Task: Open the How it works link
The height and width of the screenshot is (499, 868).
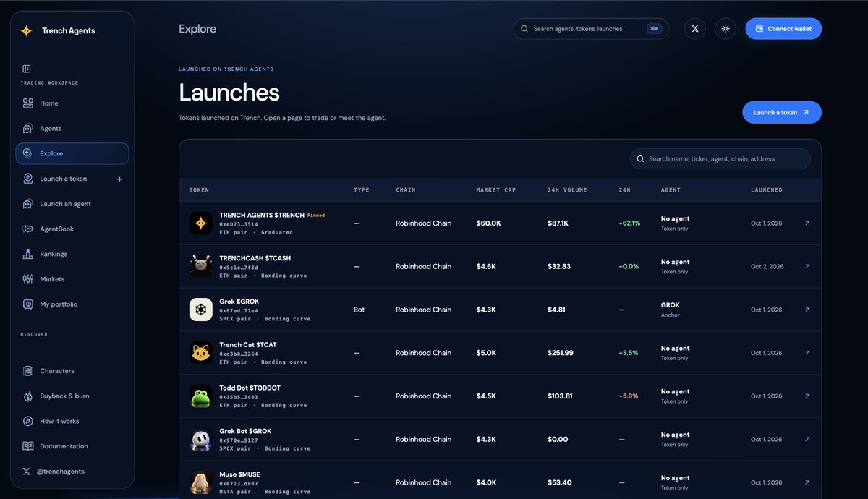Action: [72, 421]
